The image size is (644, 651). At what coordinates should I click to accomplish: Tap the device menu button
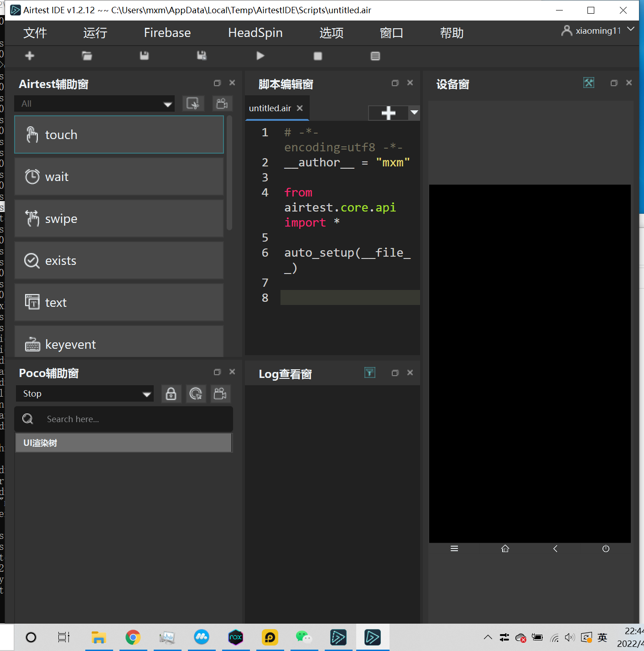[454, 548]
